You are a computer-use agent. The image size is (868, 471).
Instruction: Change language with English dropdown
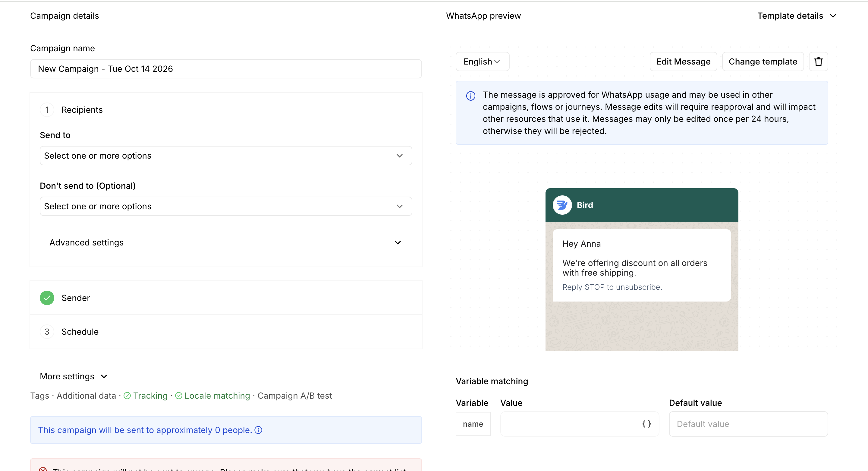point(482,62)
